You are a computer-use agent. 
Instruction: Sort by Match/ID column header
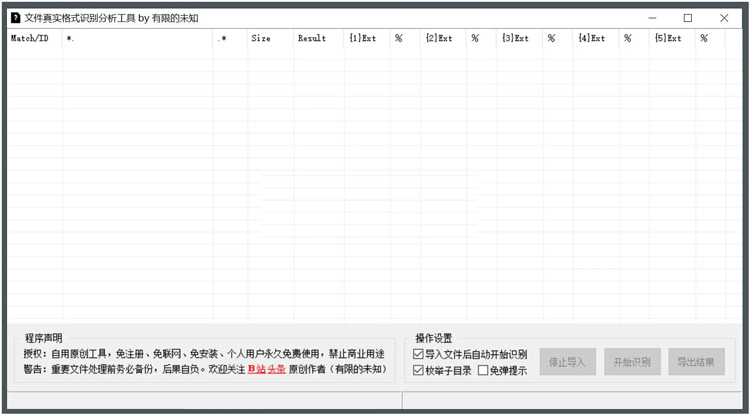pyautogui.click(x=30, y=39)
